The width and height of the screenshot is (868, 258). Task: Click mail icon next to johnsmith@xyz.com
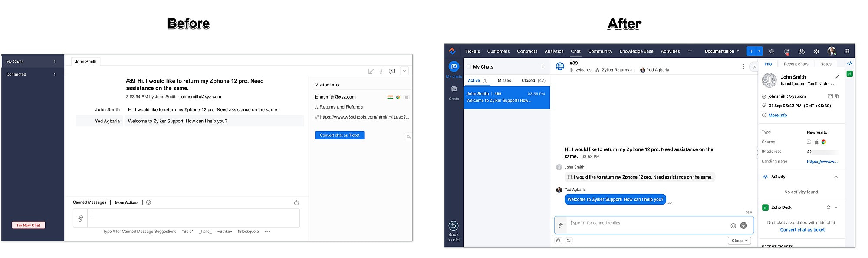pyautogui.click(x=830, y=96)
